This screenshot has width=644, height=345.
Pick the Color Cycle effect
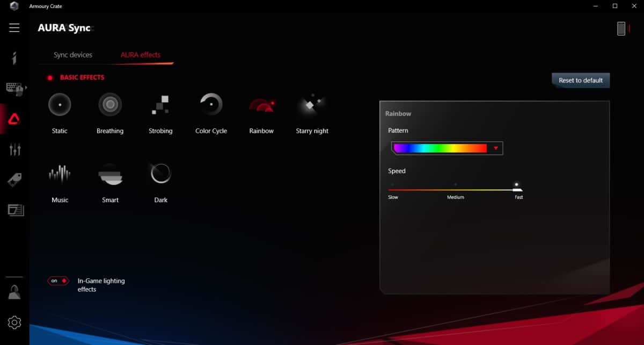pyautogui.click(x=211, y=105)
